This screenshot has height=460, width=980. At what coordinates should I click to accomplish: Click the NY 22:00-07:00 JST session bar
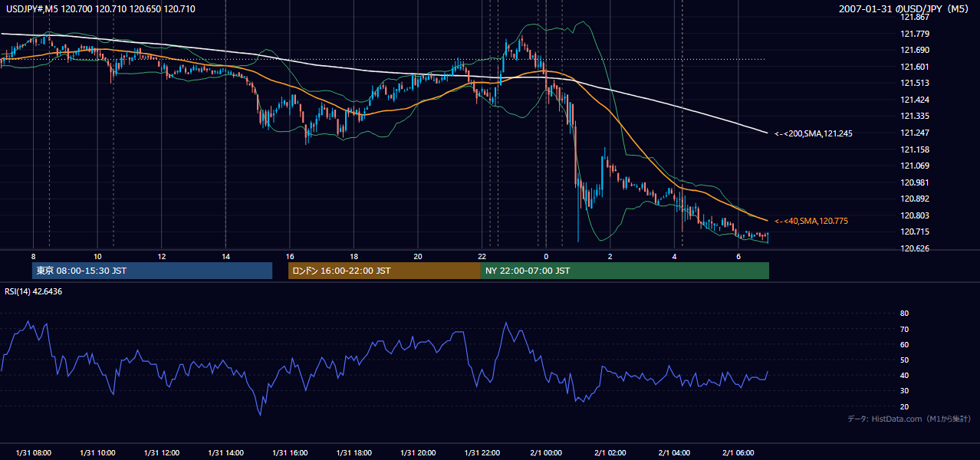click(625, 271)
